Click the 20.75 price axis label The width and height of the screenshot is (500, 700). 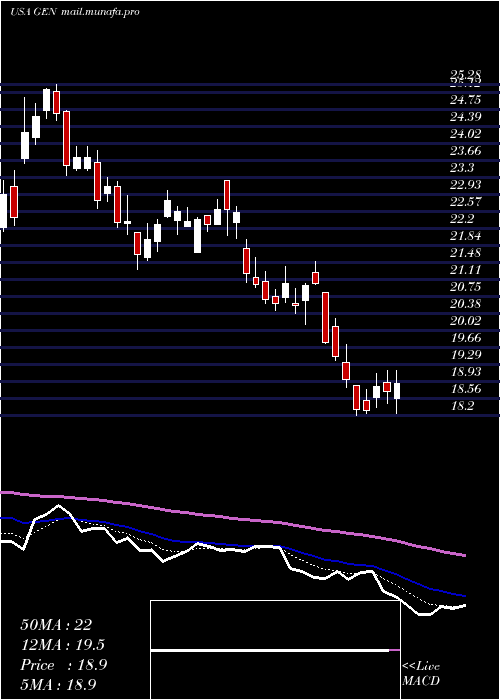466,287
